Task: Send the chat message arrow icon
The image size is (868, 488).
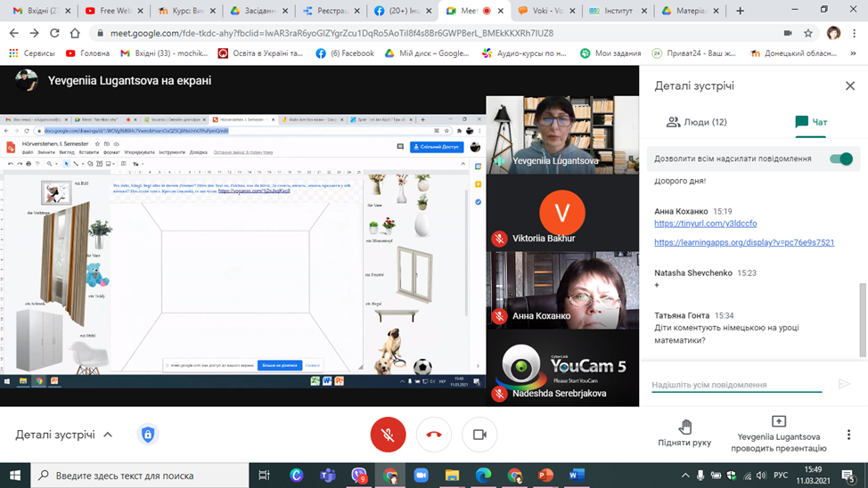Action: [844, 384]
